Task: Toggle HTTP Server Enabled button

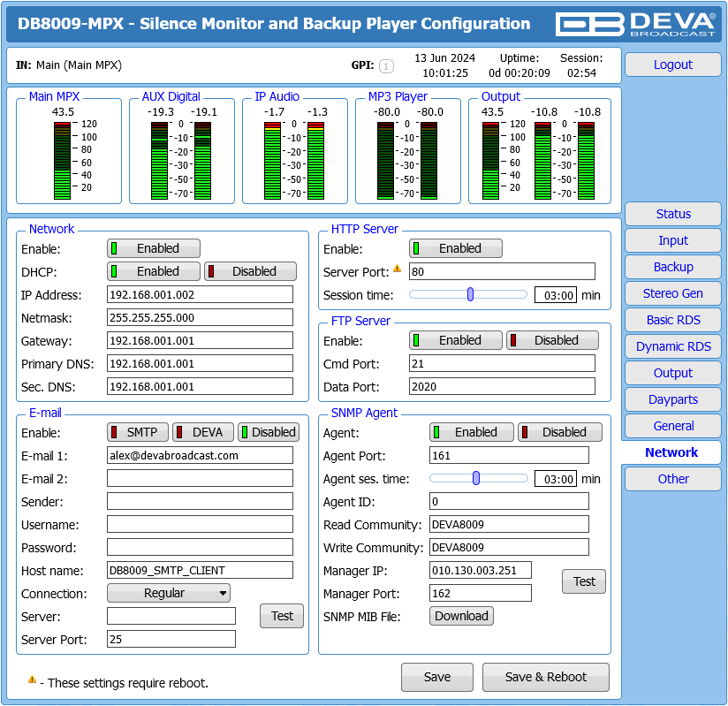Action: (x=456, y=248)
